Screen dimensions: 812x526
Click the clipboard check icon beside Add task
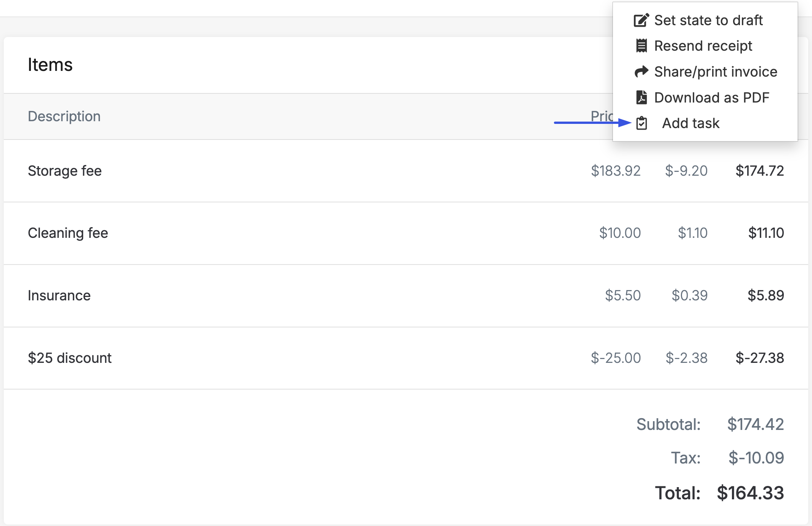pos(642,123)
